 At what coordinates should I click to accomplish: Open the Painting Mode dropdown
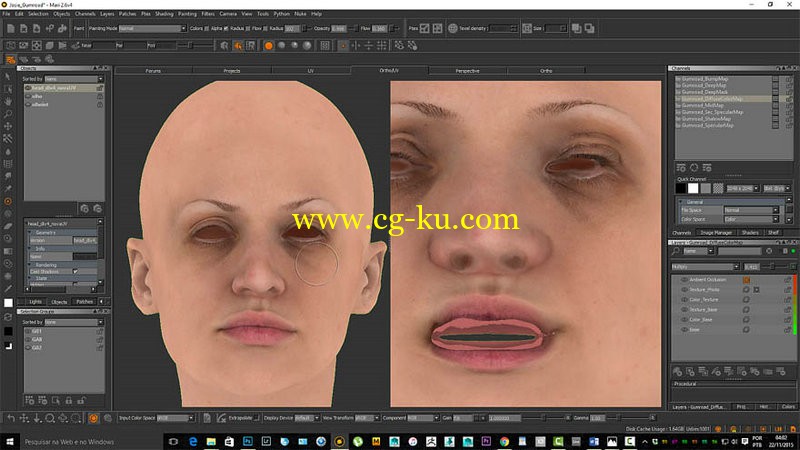coord(152,29)
